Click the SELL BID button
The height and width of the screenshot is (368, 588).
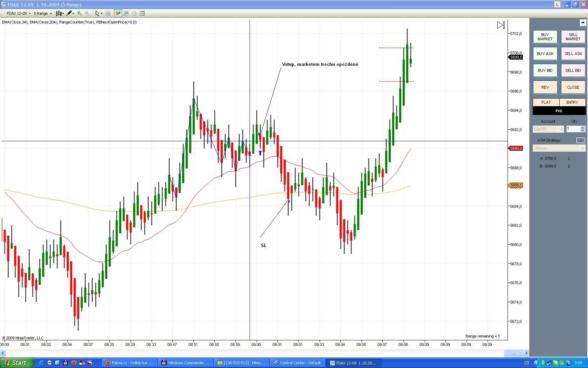573,70
